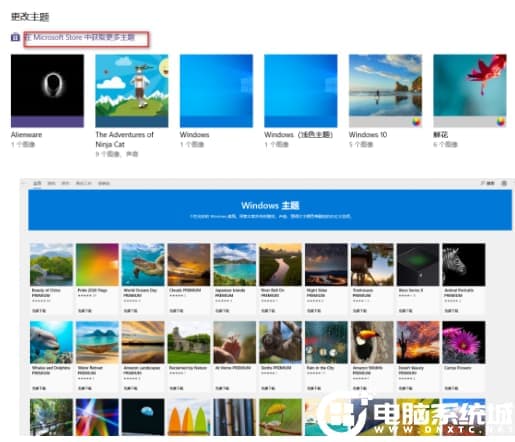The height and width of the screenshot is (442, 515).
Task: Select the Alienware theme thumbnail
Action: 47,91
